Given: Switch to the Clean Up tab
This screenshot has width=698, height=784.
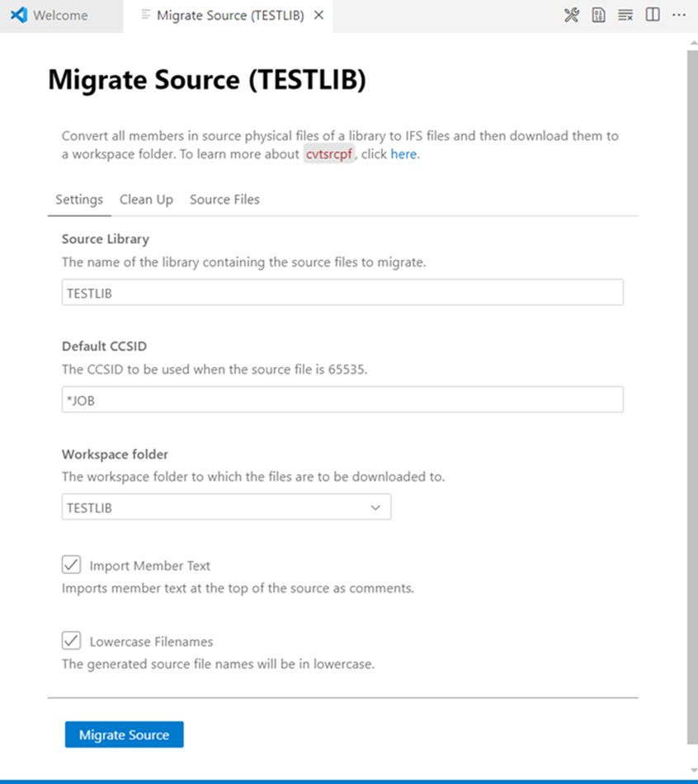Looking at the screenshot, I should click(x=146, y=200).
